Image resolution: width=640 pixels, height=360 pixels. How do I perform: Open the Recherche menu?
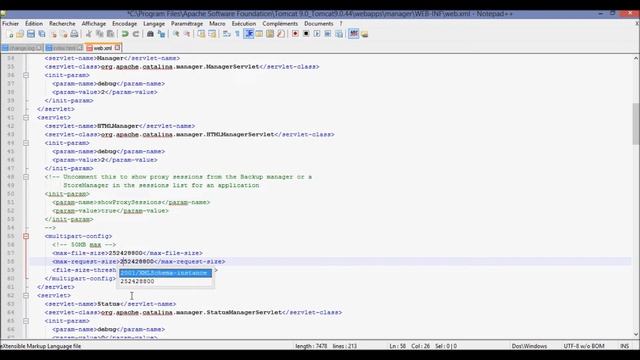point(62,24)
